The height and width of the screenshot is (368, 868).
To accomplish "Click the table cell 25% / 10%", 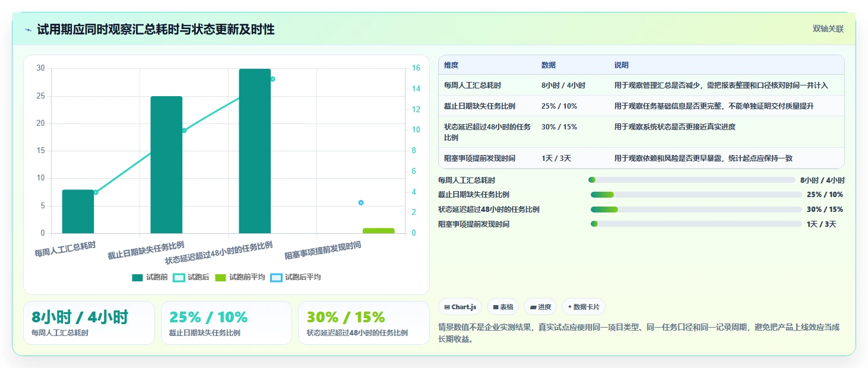I will [559, 106].
